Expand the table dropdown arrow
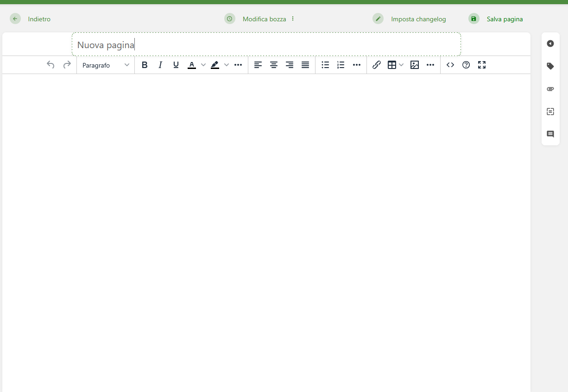Image resolution: width=568 pixels, height=392 pixels. point(401,65)
